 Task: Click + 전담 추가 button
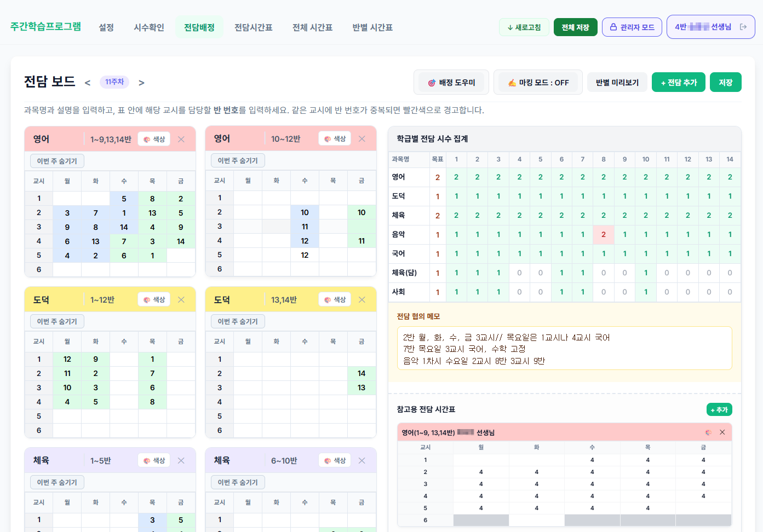click(679, 83)
